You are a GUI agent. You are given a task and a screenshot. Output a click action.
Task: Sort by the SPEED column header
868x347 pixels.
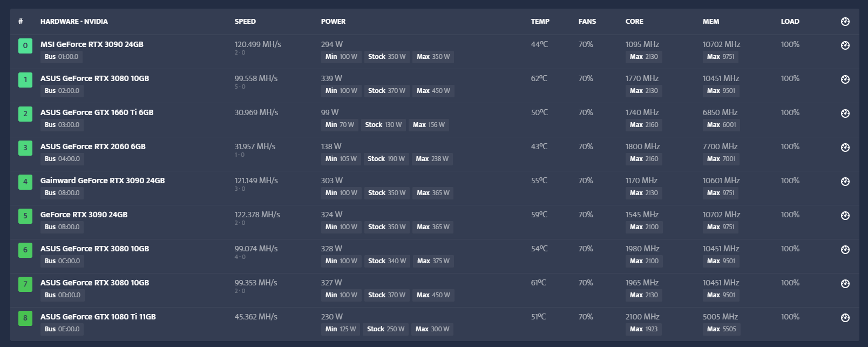click(x=245, y=22)
